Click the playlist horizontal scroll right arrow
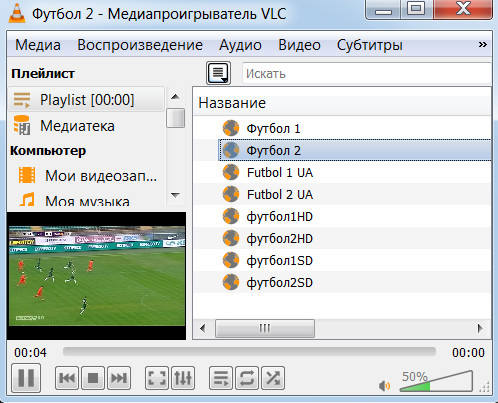 click(x=480, y=328)
